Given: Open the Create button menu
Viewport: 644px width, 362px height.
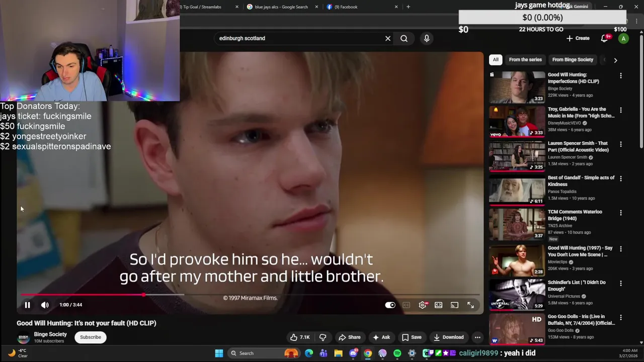Looking at the screenshot, I should [578, 38].
